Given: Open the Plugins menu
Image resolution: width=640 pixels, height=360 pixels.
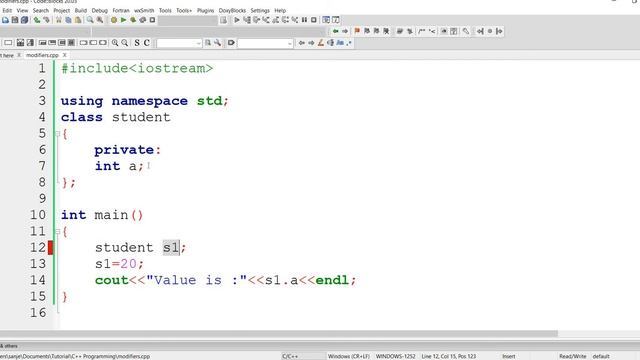Looking at the screenshot, I should 206,10.
